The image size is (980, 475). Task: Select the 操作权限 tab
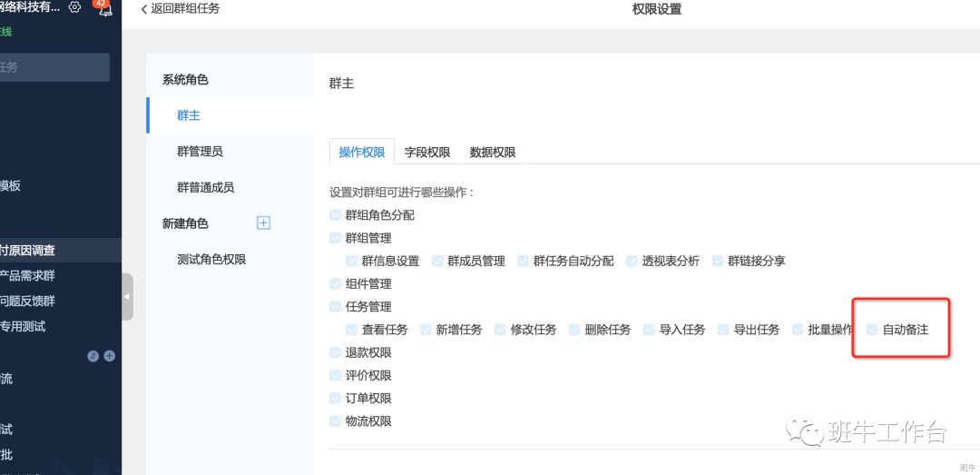pyautogui.click(x=361, y=153)
